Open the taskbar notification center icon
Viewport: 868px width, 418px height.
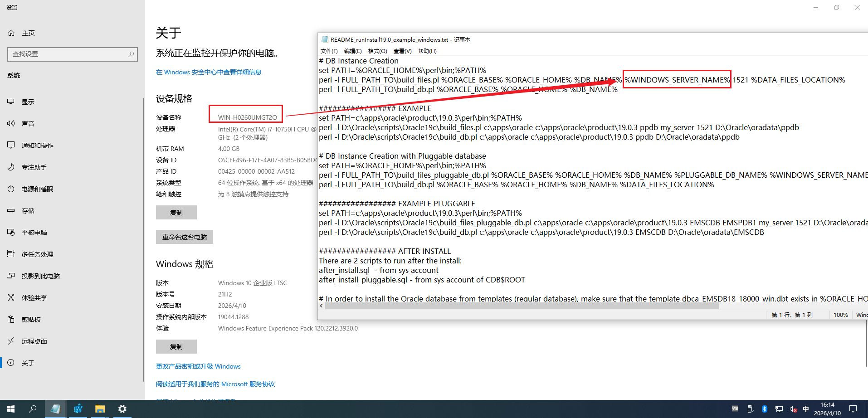pyautogui.click(x=853, y=409)
